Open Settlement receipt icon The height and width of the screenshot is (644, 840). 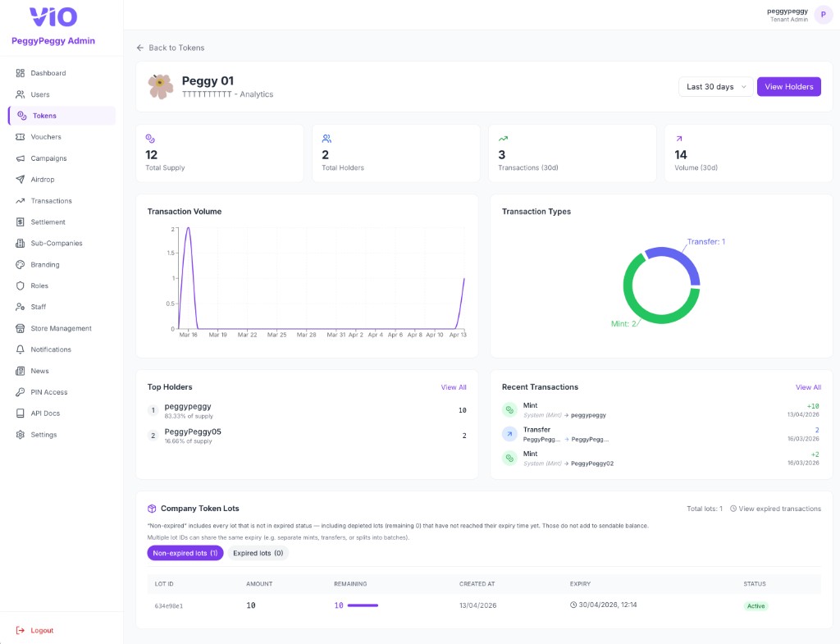point(21,222)
